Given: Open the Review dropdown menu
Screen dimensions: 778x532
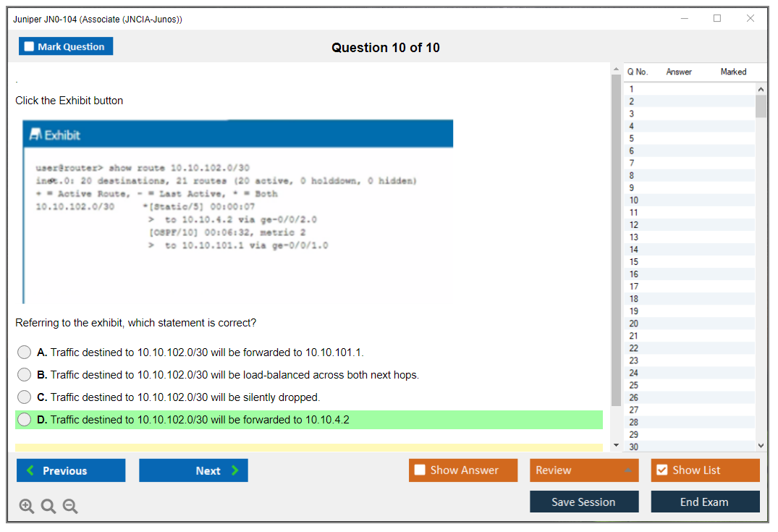Looking at the screenshot, I should click(x=584, y=470).
